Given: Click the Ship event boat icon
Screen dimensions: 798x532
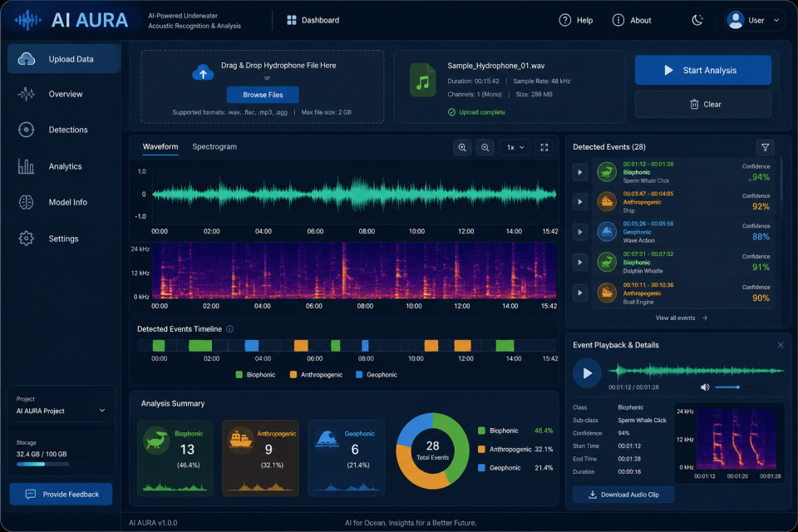Looking at the screenshot, I should 607,202.
